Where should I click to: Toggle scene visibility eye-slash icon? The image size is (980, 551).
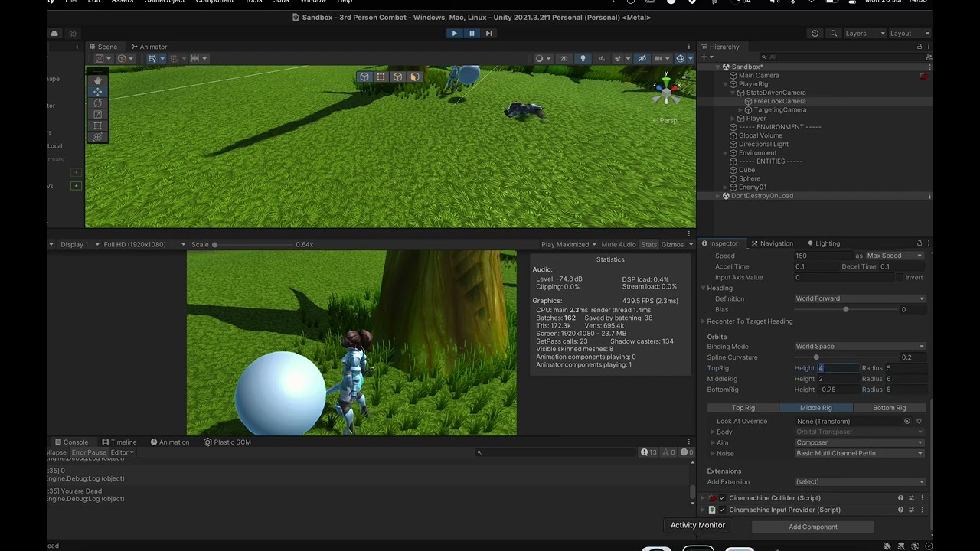(x=642, y=58)
